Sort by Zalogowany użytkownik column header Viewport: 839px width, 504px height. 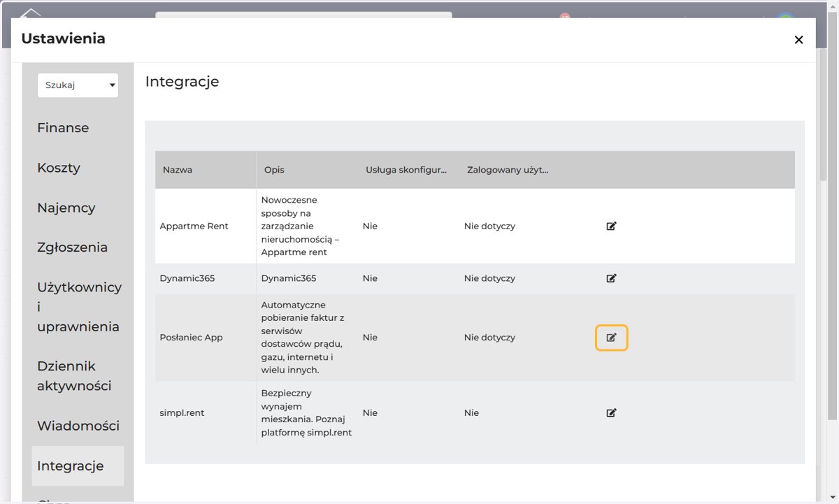coord(510,170)
